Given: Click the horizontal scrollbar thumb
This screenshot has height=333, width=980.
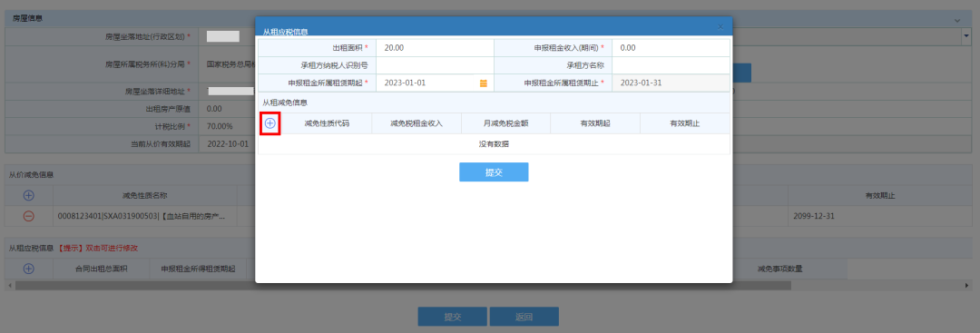Looking at the screenshot, I should (403, 285).
